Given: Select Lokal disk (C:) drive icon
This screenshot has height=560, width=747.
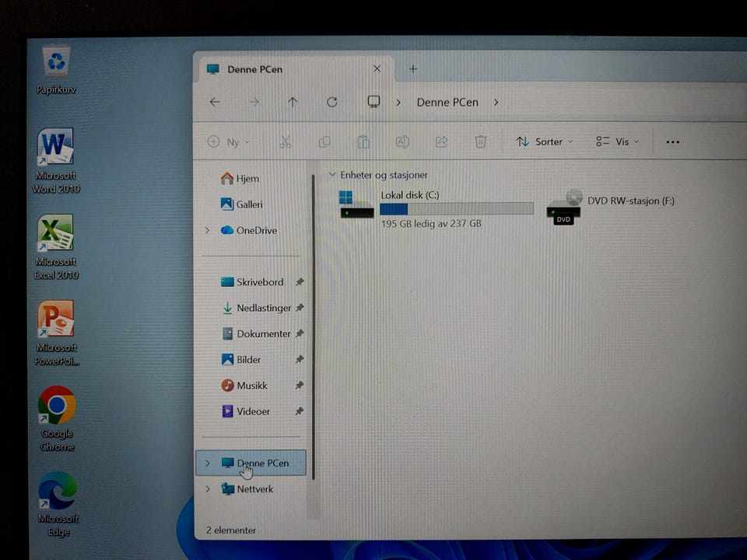Looking at the screenshot, I should [x=356, y=205].
